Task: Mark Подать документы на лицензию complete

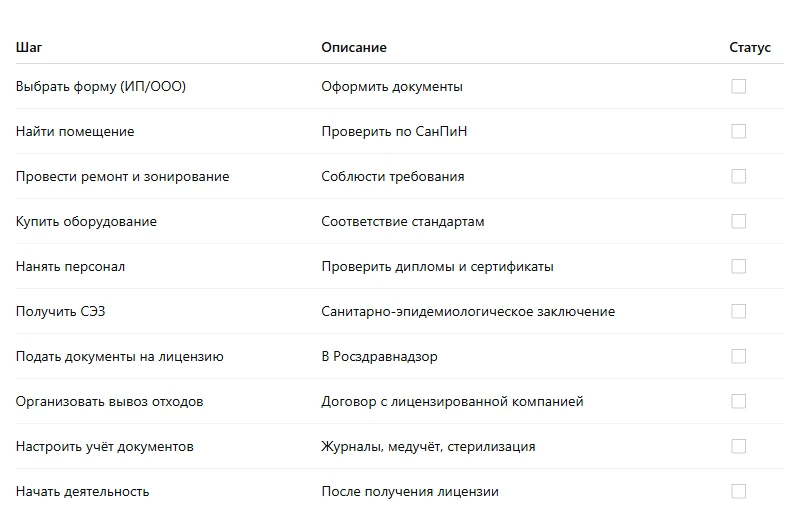Action: [x=738, y=356]
